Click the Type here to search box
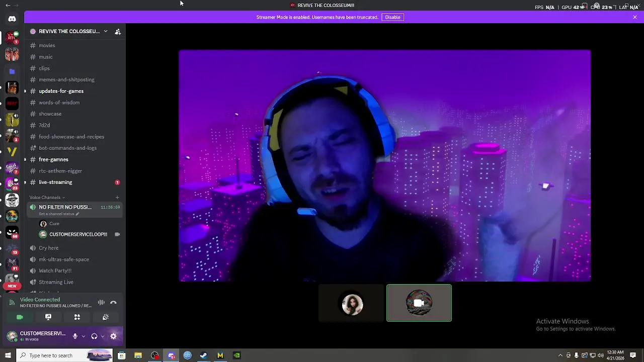The height and width of the screenshot is (362, 644). click(64, 355)
